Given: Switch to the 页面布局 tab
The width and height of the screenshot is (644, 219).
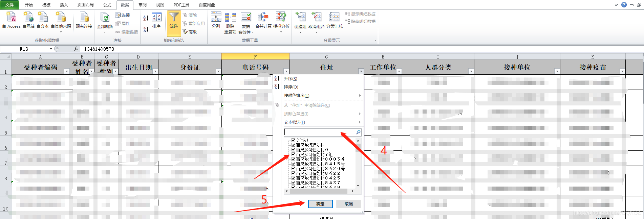Looking at the screenshot, I should (86, 5).
